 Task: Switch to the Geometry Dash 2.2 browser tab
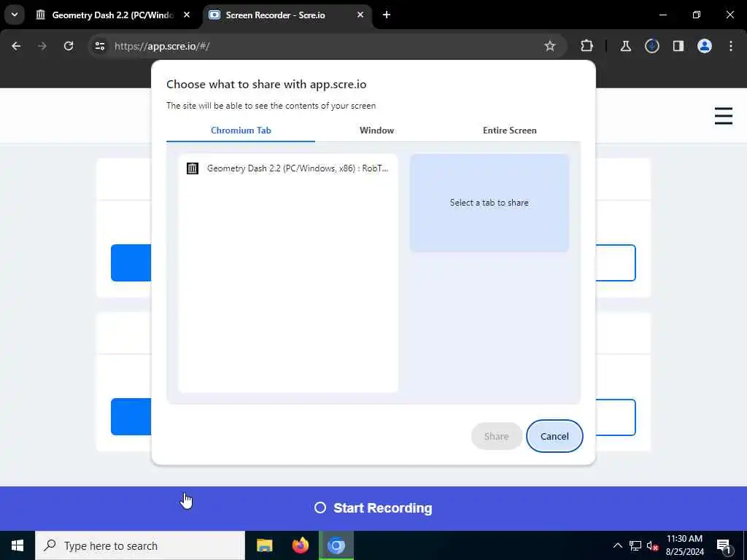pos(114,15)
